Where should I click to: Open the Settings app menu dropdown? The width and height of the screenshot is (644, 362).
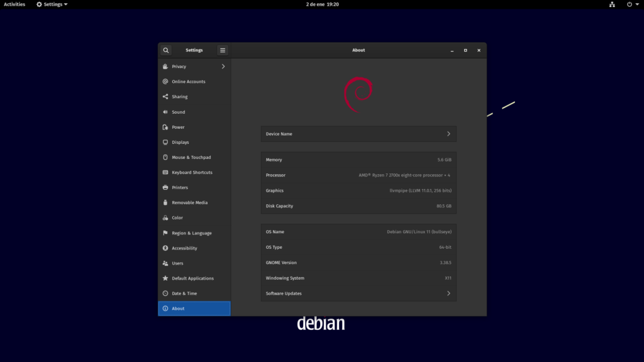52,4
